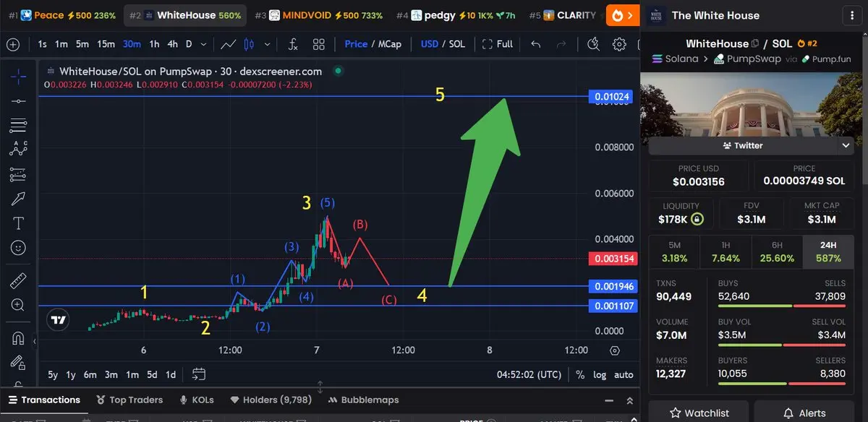Open the Fibonacci retracement tools
868x422 pixels.
(19, 125)
